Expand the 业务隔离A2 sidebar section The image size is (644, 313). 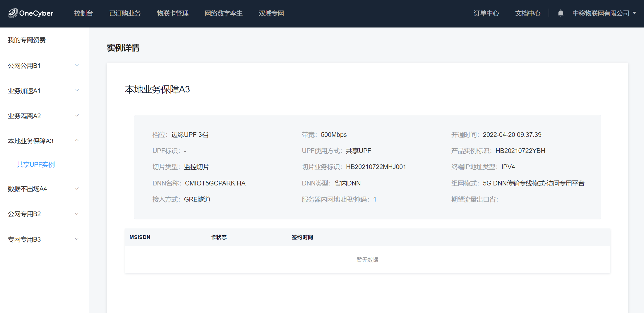(x=44, y=116)
